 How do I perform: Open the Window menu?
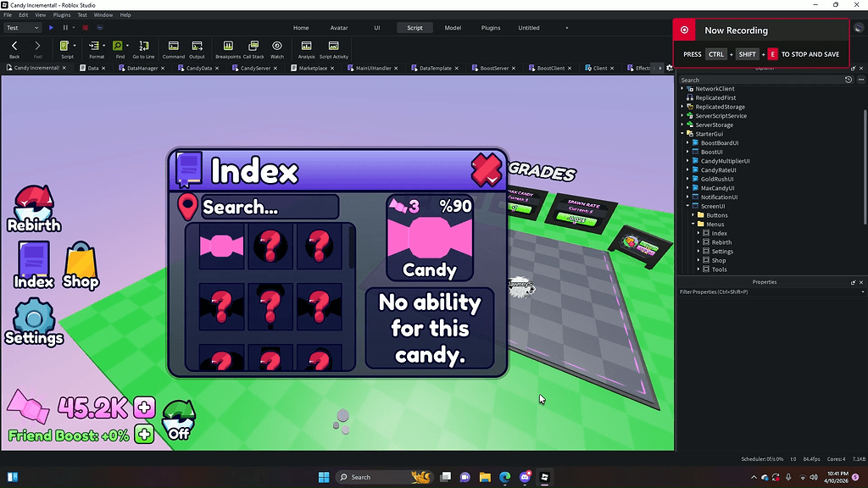(x=103, y=15)
